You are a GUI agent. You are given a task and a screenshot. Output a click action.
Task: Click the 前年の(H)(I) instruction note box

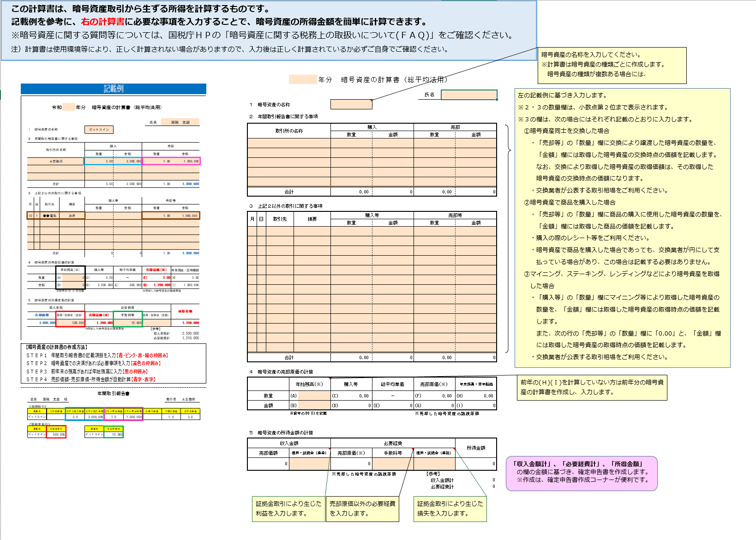coord(592,387)
